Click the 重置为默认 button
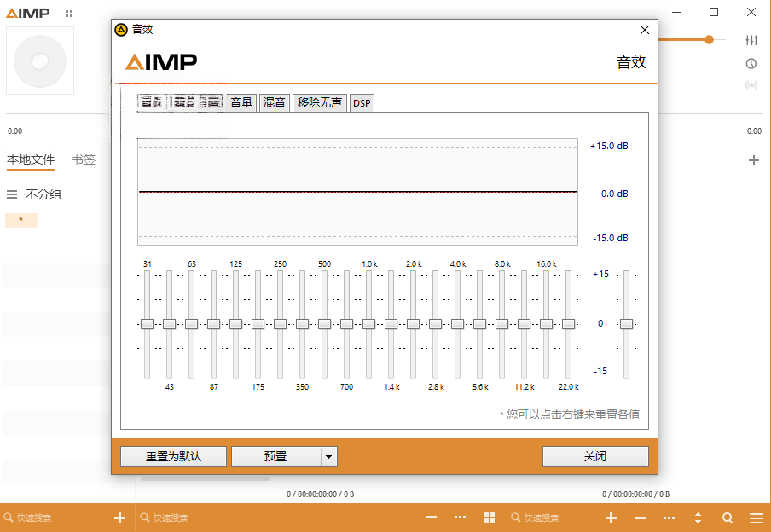This screenshot has width=771, height=532. pyautogui.click(x=173, y=456)
